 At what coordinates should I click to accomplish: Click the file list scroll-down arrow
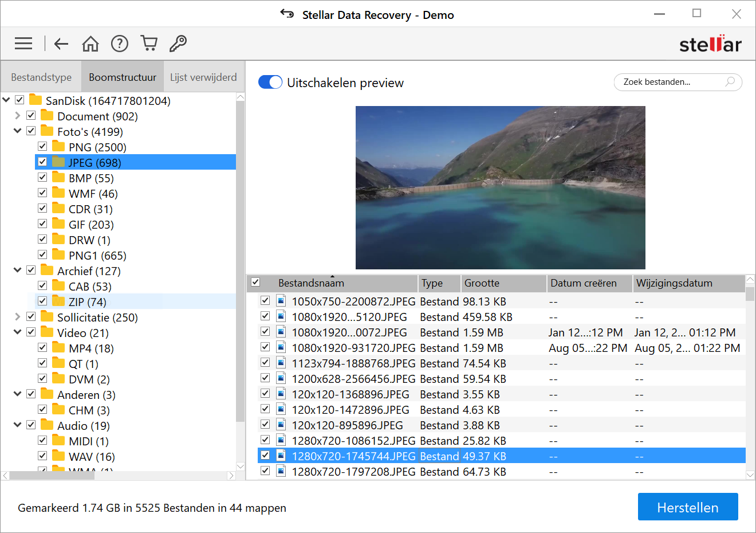(750, 475)
